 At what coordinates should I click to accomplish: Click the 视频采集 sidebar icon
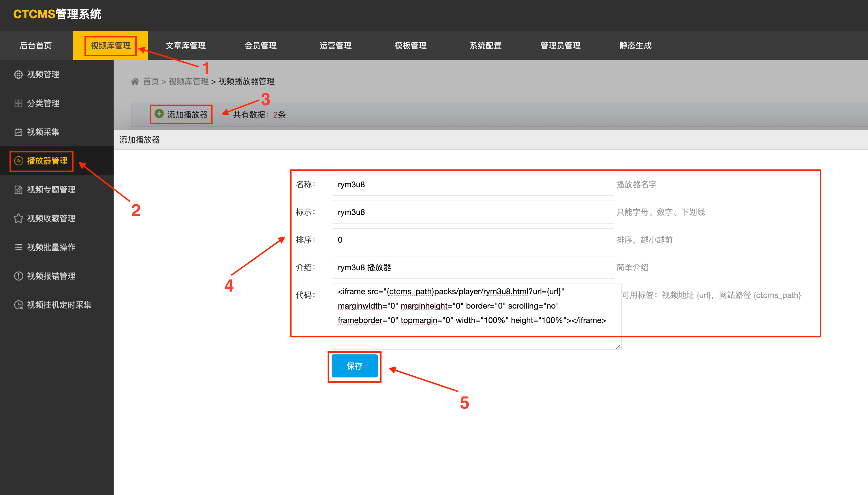click(x=18, y=132)
